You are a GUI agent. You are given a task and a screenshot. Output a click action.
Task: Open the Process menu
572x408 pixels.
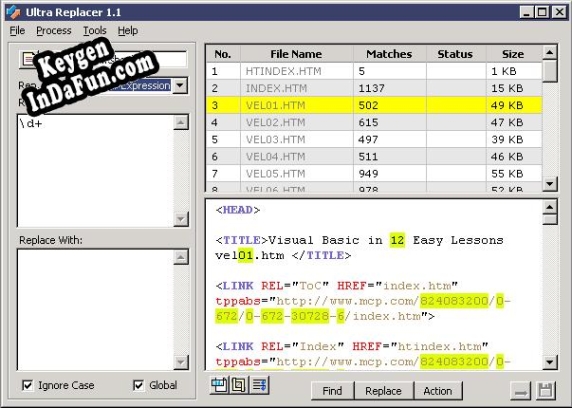click(54, 31)
